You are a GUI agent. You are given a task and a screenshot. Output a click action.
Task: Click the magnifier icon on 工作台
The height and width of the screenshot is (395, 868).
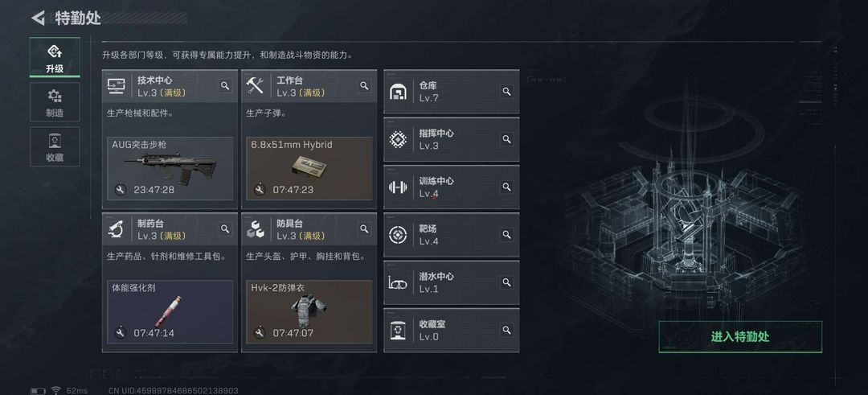[x=364, y=86]
